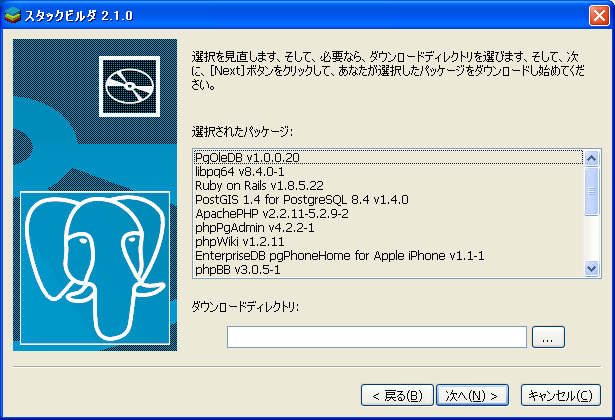Select PgOleDB v1.0.0.20 in the package list
The height and width of the screenshot is (420, 615).
pos(247,157)
